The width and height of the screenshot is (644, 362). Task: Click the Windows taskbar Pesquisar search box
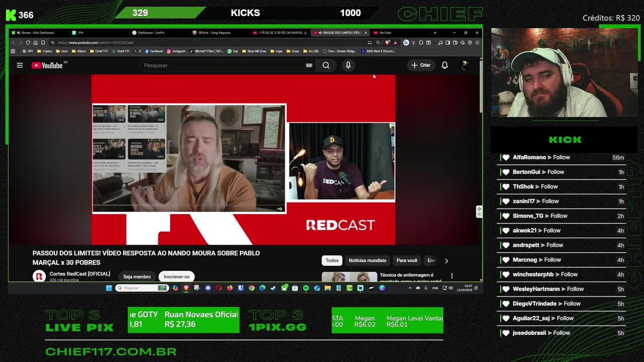pyautogui.click(x=142, y=288)
